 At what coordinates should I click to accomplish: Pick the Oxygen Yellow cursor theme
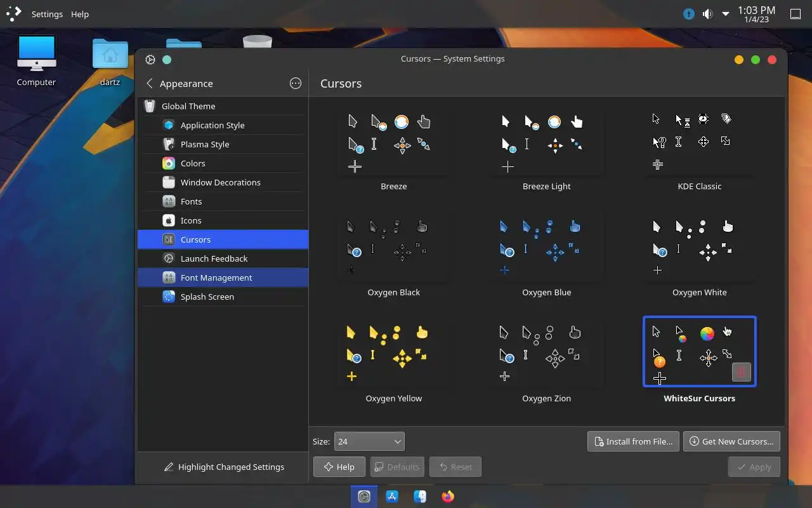tap(394, 362)
